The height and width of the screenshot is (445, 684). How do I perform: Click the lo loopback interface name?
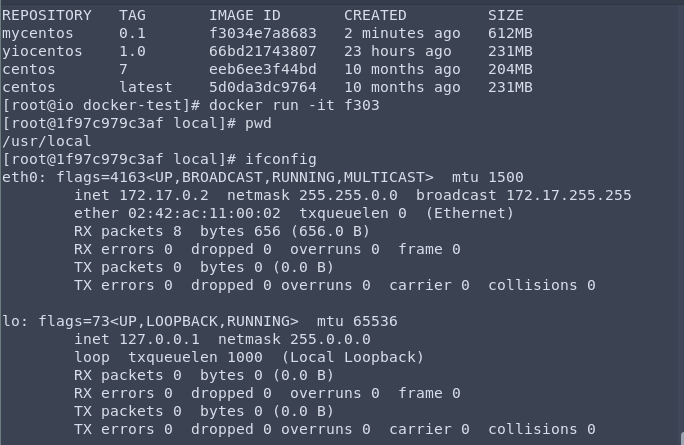click(x=11, y=322)
